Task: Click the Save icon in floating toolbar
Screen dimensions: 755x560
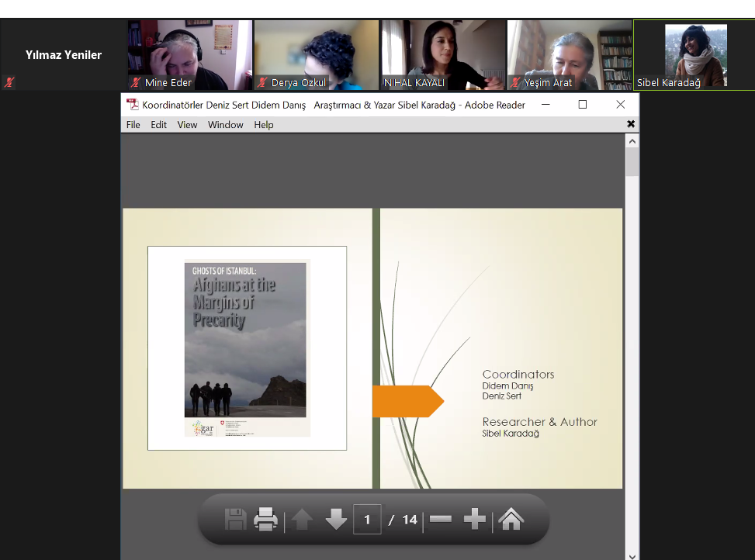Action: 236,520
